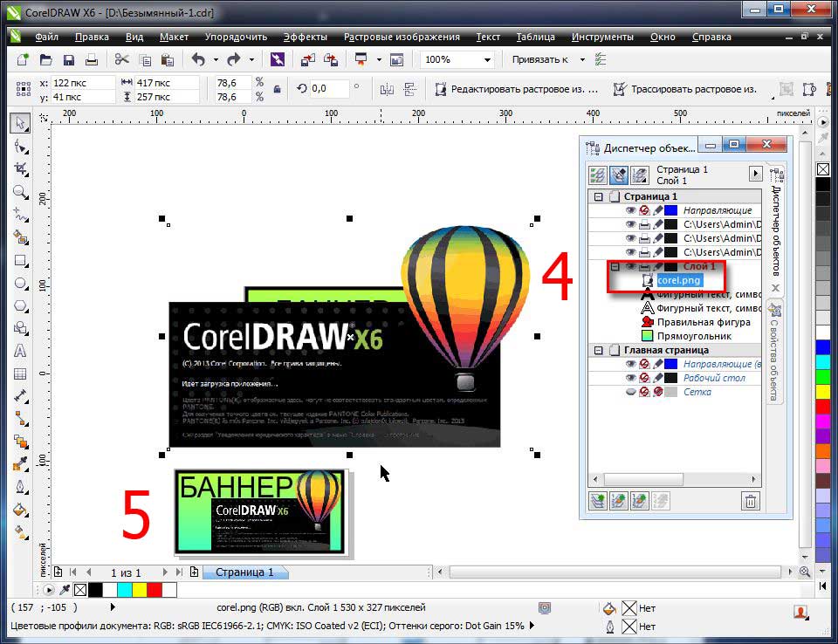Toggle visibility eye of Направляющие layer
838x644 pixels.
(x=630, y=211)
